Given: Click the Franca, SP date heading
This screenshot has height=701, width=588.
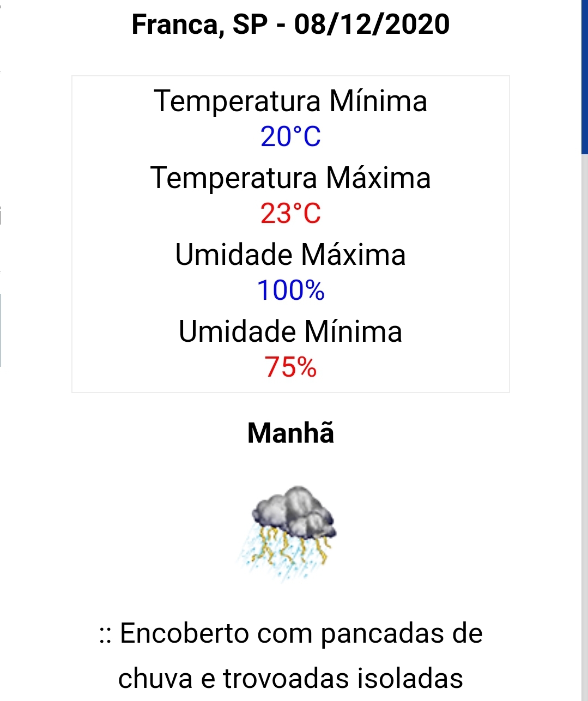Looking at the screenshot, I should pos(291,25).
